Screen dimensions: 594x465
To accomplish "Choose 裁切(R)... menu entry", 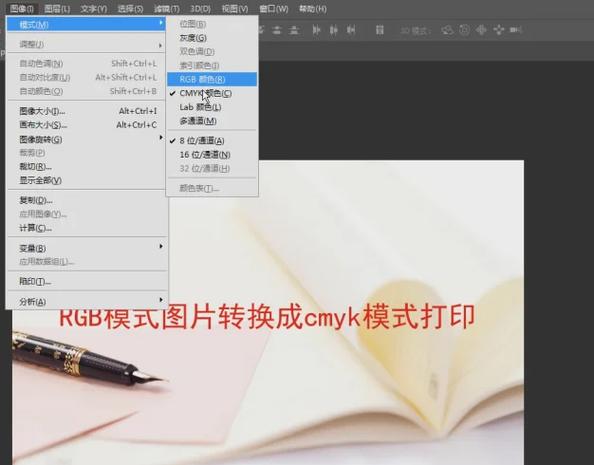I will click(87, 167).
